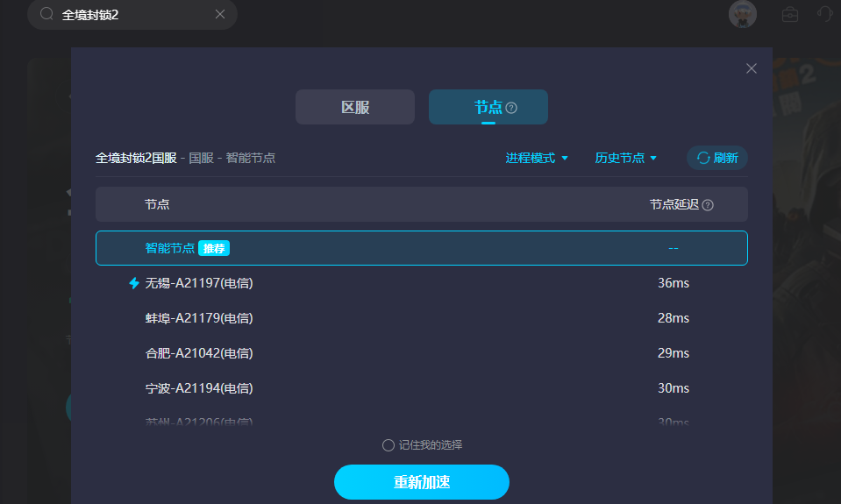Select node 合肥-A21042(电信)
The image size is (841, 504).
tap(422, 353)
